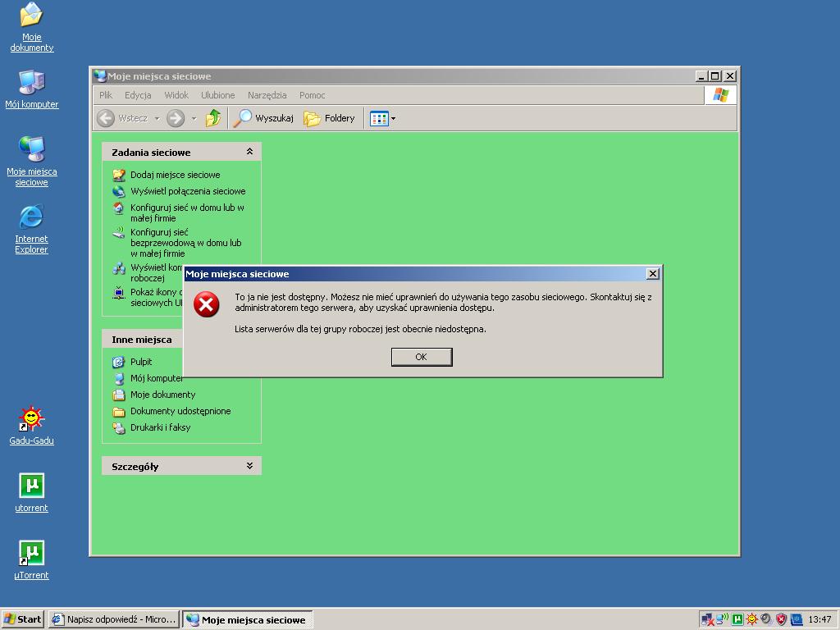Click the Wyświetl połączenia sieciowe globe icon

[119, 191]
